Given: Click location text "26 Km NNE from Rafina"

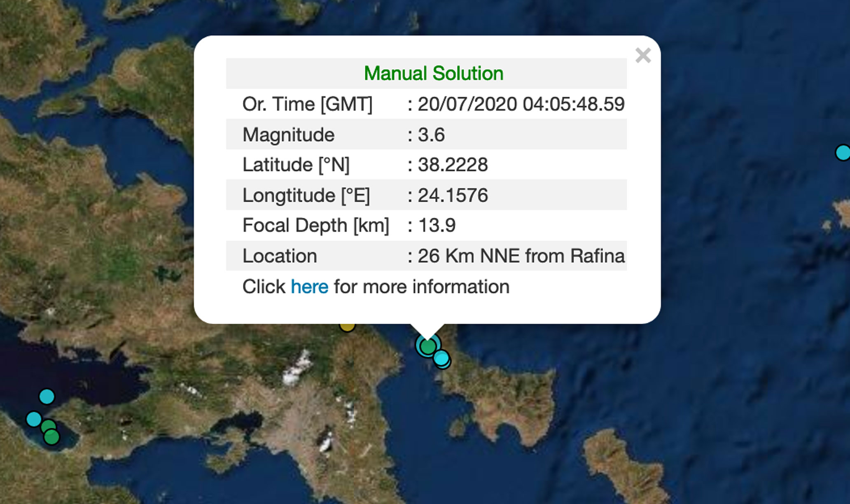Looking at the screenshot, I should (x=521, y=256).
